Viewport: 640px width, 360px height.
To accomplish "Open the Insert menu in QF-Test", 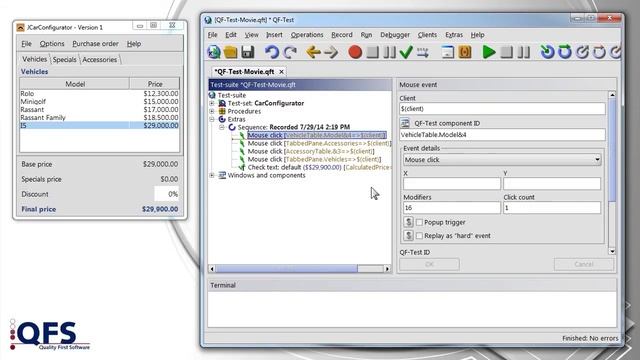I will point(274,35).
